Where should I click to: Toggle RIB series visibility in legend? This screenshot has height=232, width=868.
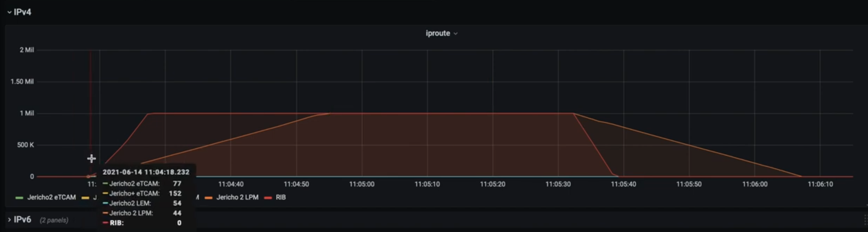click(280, 197)
